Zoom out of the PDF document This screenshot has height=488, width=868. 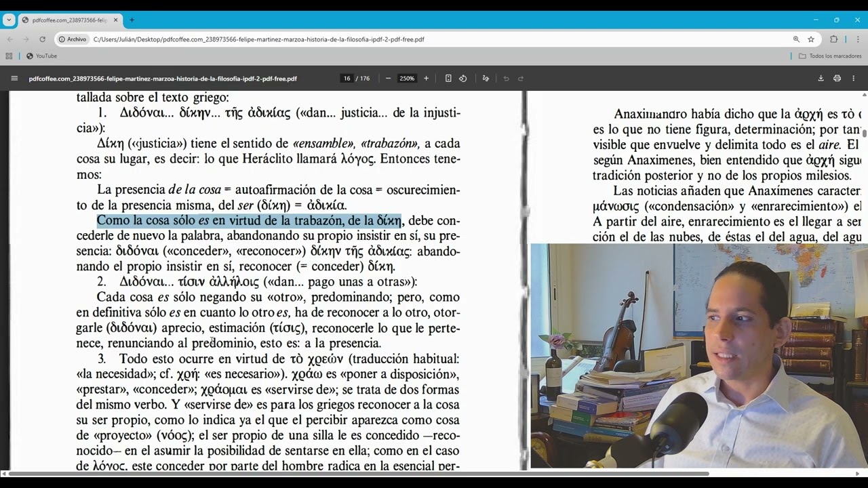(x=388, y=79)
